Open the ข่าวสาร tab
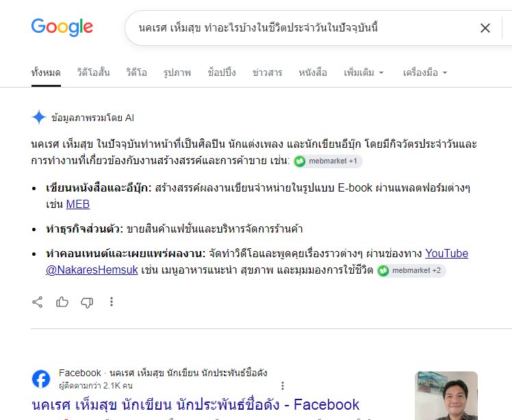This screenshot has width=512, height=420. pos(267,73)
